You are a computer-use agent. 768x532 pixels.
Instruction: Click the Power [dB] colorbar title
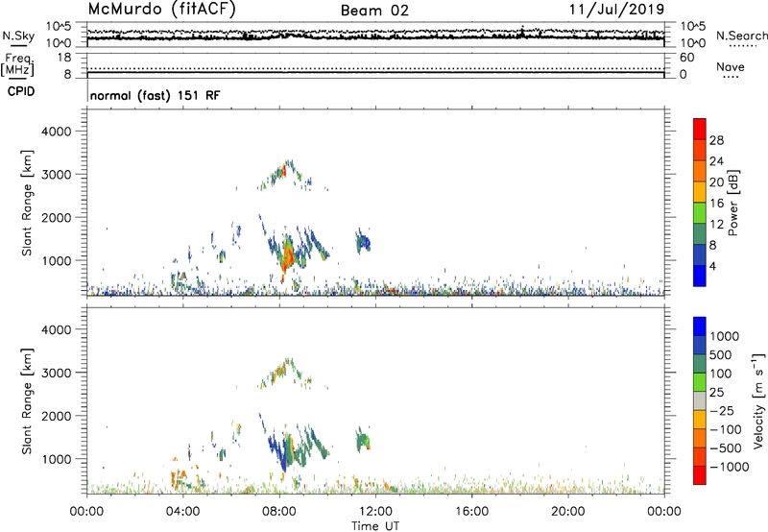pyautogui.click(x=733, y=203)
